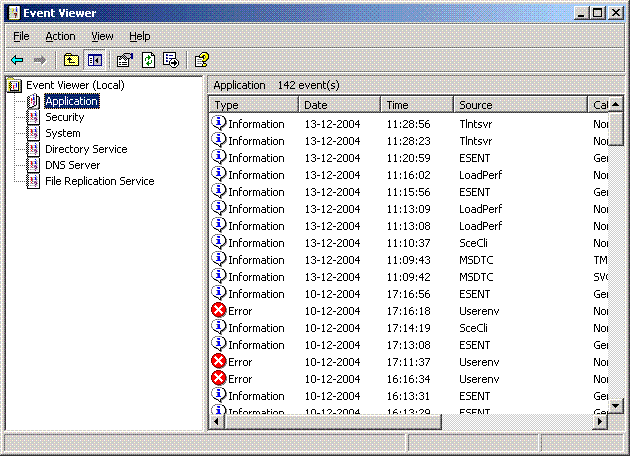Open Properties from the toolbar
Image resolution: width=630 pixels, height=456 pixels.
125,60
